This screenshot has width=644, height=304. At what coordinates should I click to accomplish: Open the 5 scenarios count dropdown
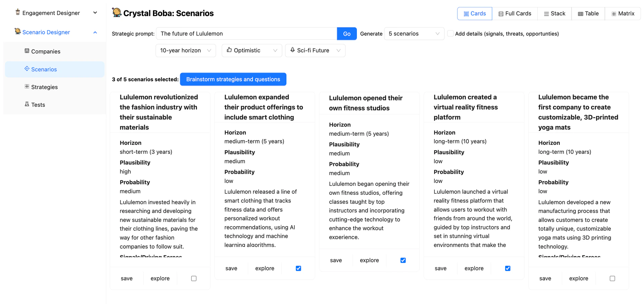pyautogui.click(x=414, y=34)
